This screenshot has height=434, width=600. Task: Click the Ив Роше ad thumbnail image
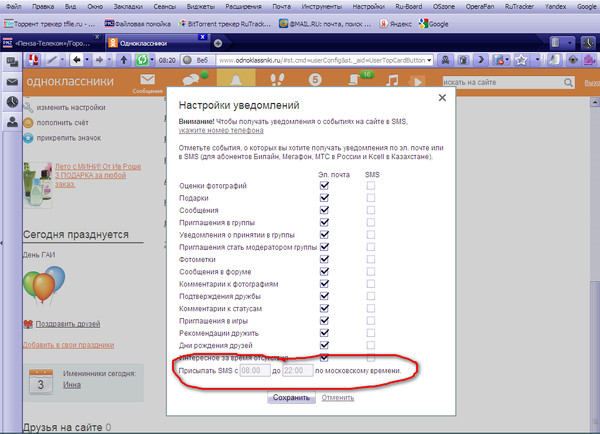click(x=38, y=185)
